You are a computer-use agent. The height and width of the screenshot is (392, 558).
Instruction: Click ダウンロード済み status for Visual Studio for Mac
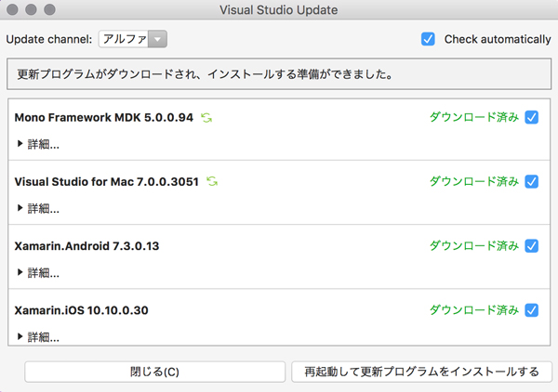click(x=474, y=182)
